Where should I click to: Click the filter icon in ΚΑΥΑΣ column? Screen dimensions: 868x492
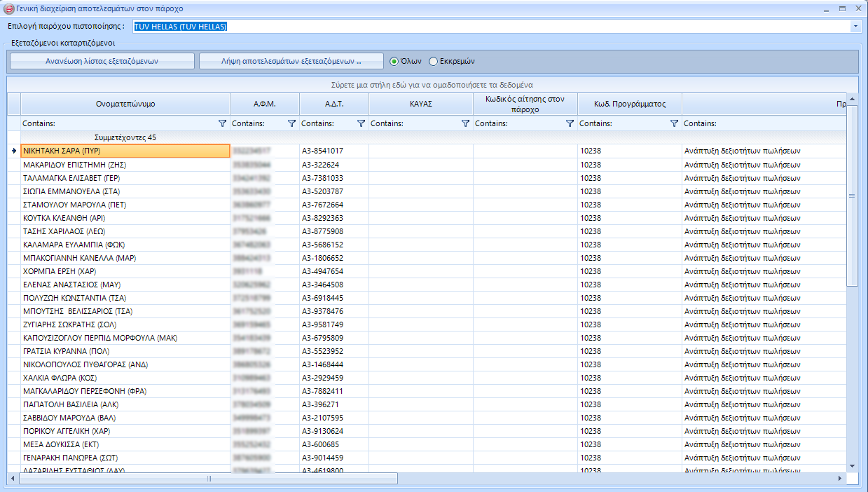(x=466, y=123)
